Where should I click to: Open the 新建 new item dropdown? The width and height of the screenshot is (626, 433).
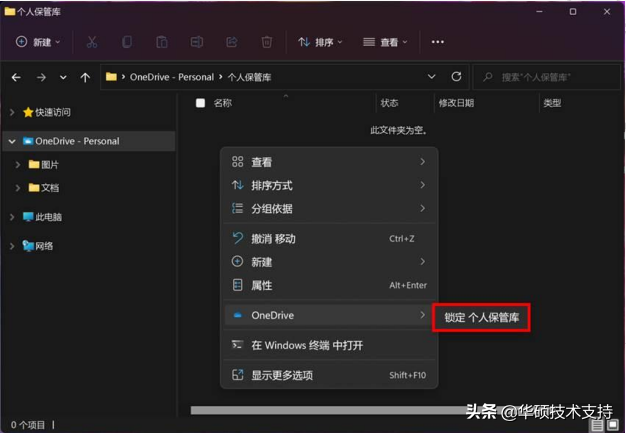[x=38, y=42]
